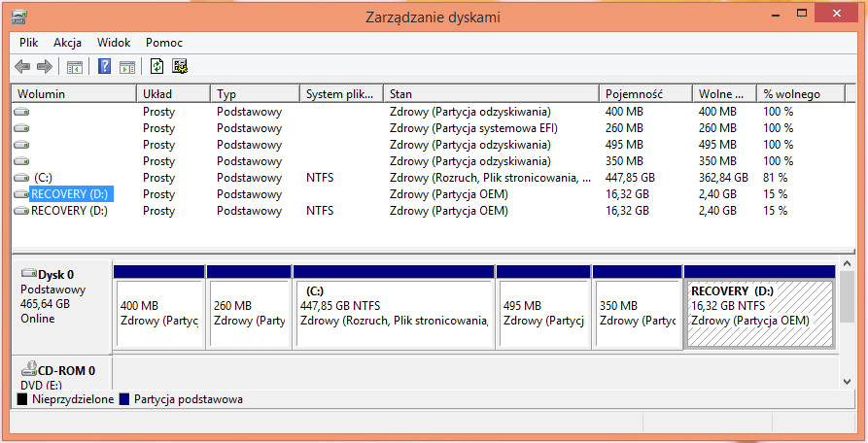Screen dimensions: 868x443
Task: Sort by the Wolumin column header
Action: coord(74,94)
